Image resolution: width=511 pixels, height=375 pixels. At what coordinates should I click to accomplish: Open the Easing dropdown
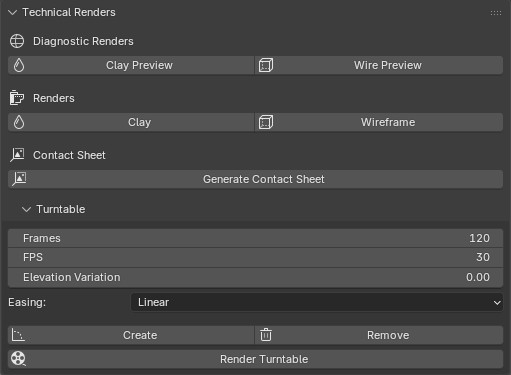pyautogui.click(x=317, y=302)
